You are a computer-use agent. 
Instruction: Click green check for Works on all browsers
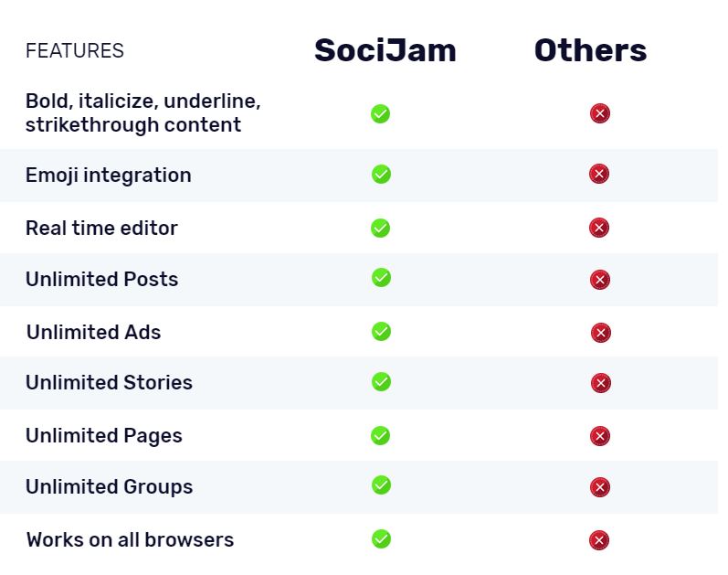tap(381, 539)
